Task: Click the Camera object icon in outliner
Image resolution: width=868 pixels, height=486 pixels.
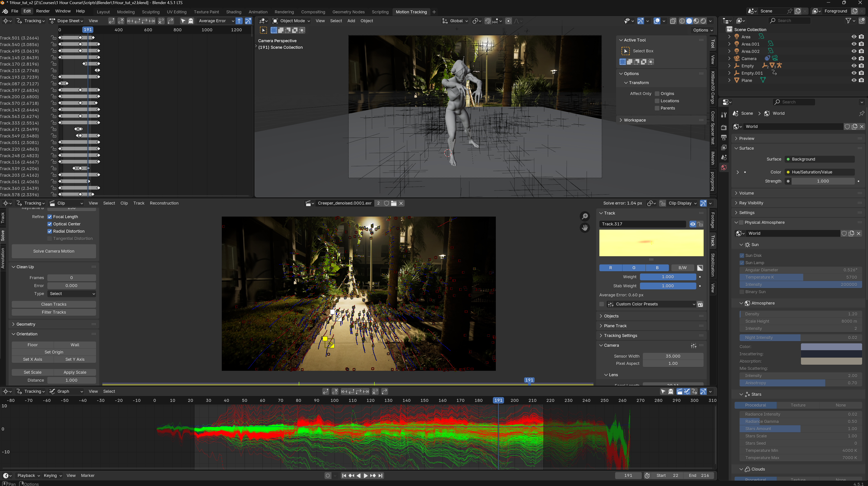Action: pos(737,58)
